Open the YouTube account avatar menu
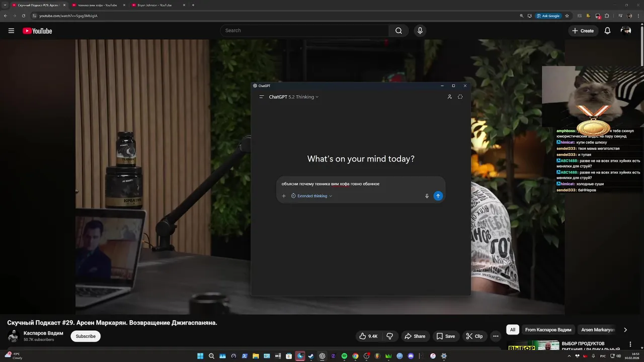The width and height of the screenshot is (644, 362). (x=626, y=31)
